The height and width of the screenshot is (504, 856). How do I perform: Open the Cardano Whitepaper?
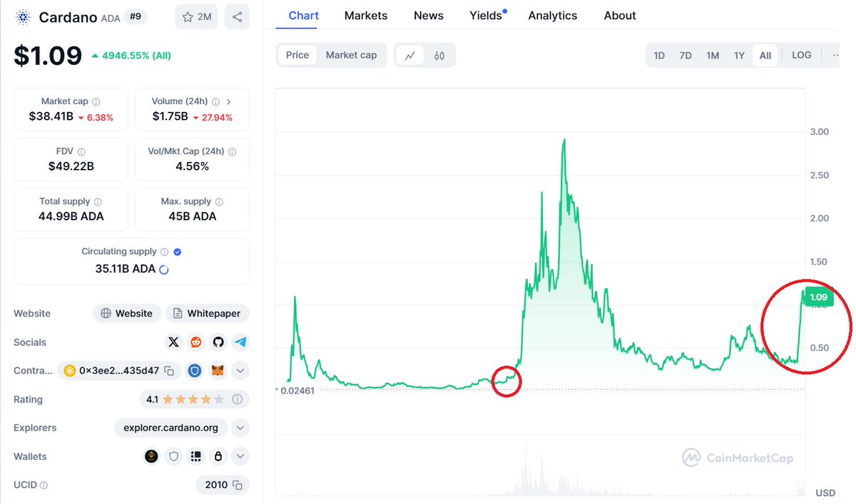tap(207, 313)
